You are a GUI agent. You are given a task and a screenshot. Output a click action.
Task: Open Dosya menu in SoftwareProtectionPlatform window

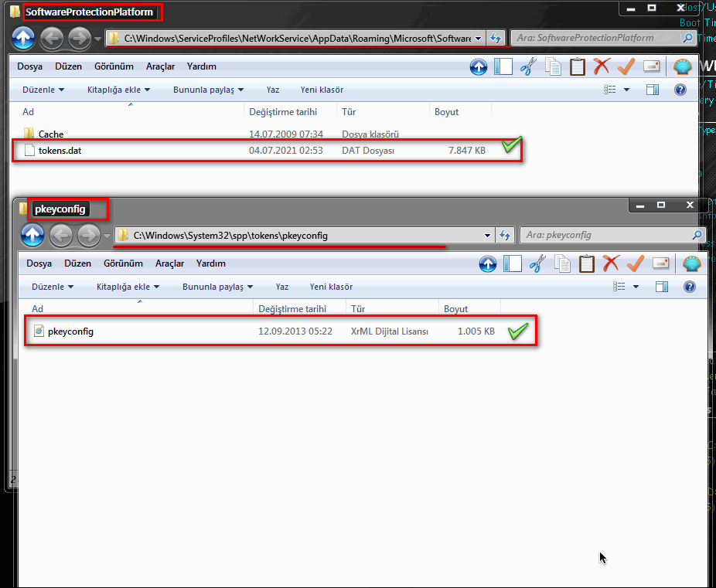29,66
